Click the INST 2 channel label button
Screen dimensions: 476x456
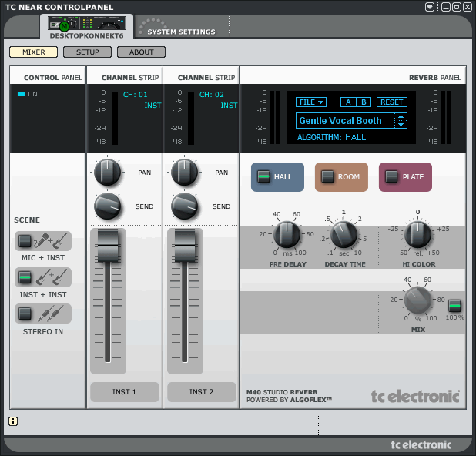point(202,392)
